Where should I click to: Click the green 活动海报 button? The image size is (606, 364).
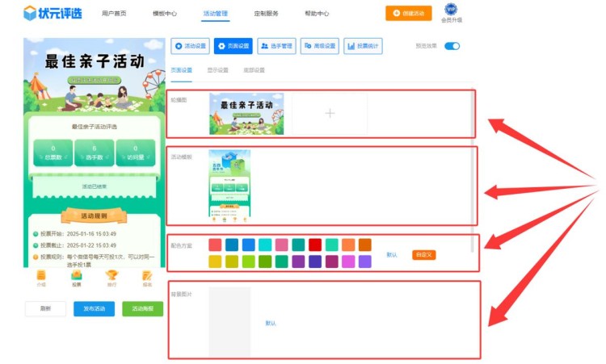pos(142,308)
